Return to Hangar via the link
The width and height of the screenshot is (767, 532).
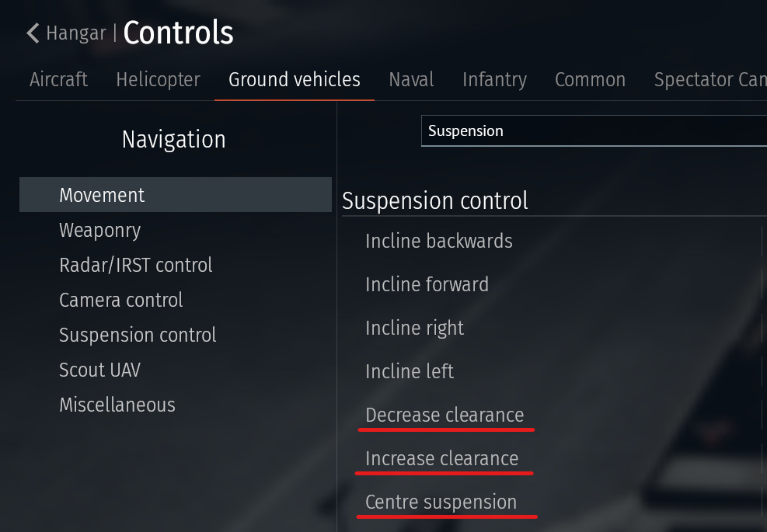click(x=75, y=33)
